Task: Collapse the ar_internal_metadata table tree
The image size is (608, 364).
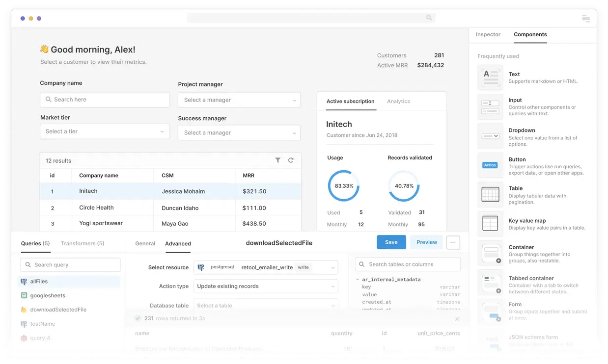Action: coord(358,280)
